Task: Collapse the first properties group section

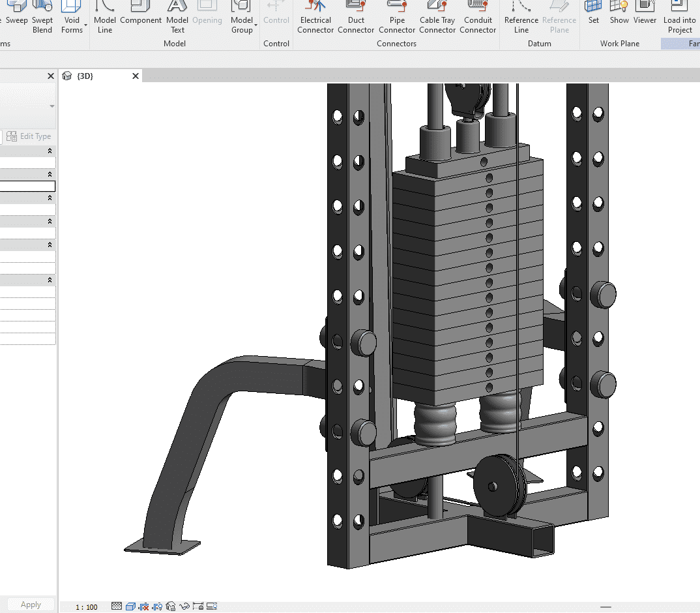Action: tap(50, 151)
